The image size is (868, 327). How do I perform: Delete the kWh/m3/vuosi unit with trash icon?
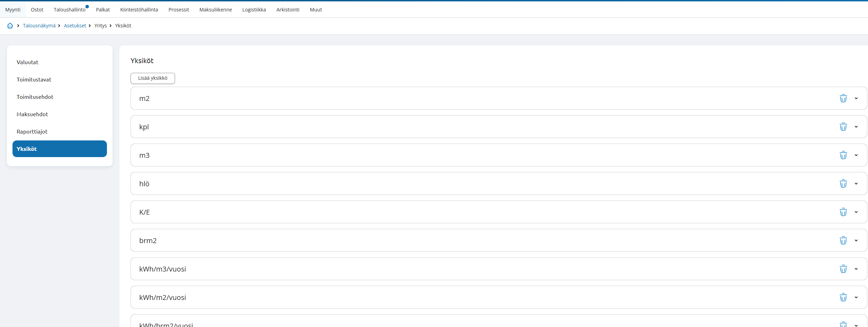point(843,269)
